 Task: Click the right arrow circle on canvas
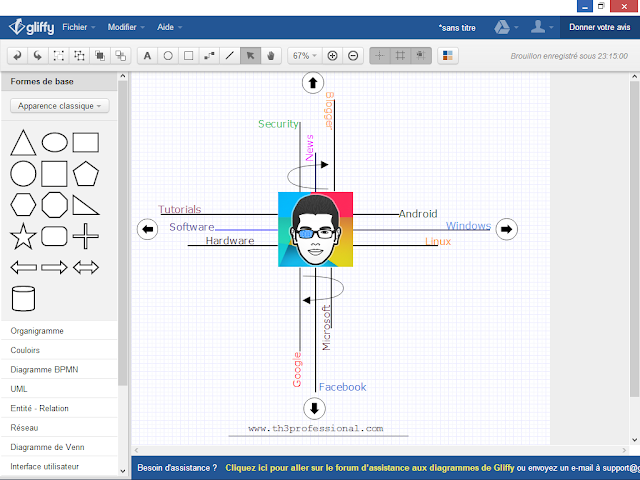(x=507, y=229)
